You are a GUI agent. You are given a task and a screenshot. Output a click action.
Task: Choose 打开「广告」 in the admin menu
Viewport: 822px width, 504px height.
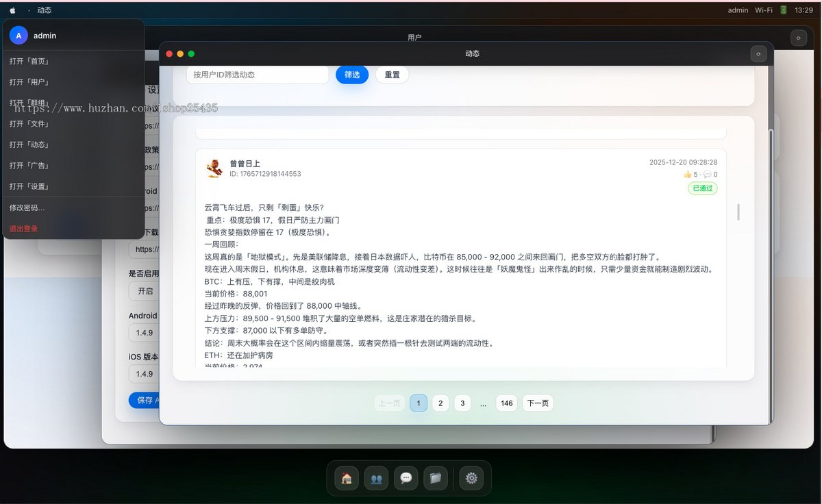[x=28, y=165]
